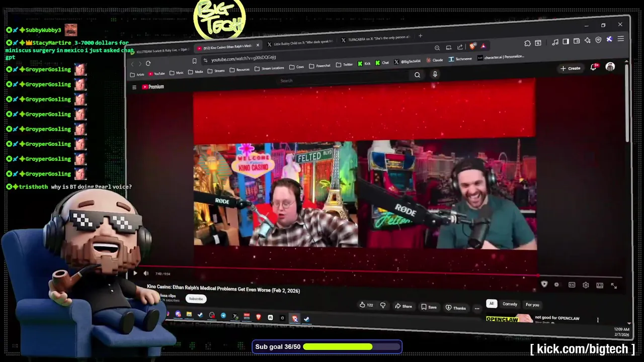Image resolution: width=644 pixels, height=362 pixels.
Task: Open the YouTube guide hamburger menu
Action: coord(134,87)
